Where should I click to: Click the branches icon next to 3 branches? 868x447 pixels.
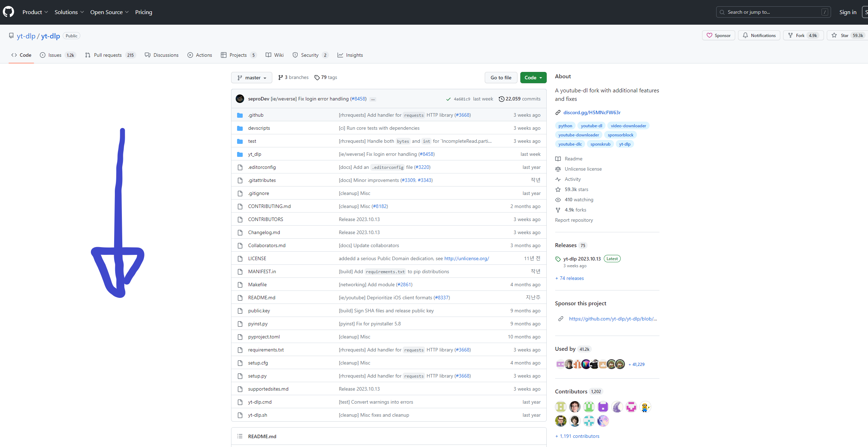click(x=281, y=78)
